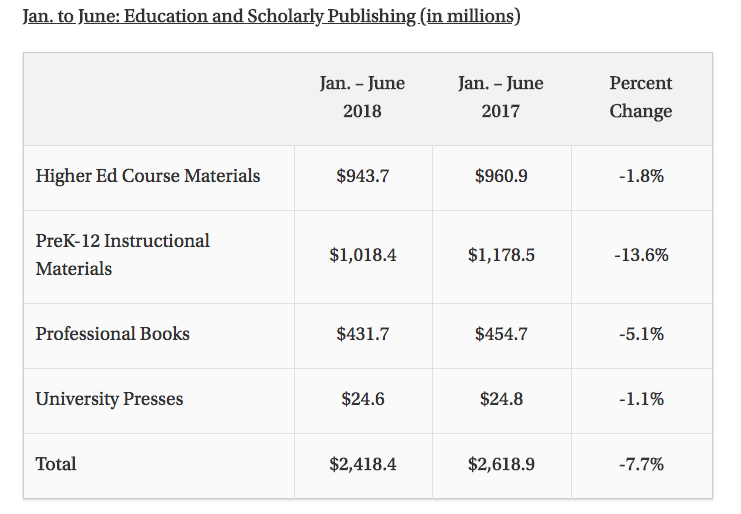Select the Professional Books row label

113,334
